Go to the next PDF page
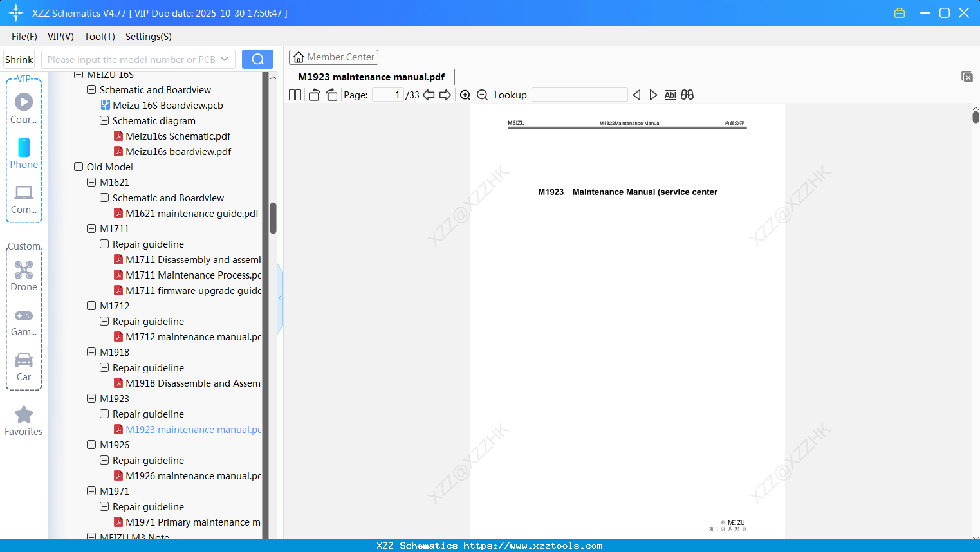This screenshot has height=552, width=980. click(x=445, y=95)
